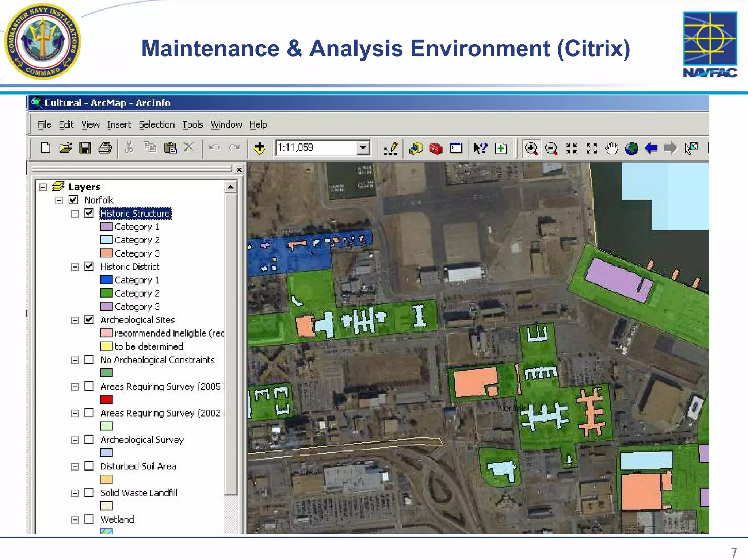Viewport: 748px width, 560px height.
Task: Open the Selection menu
Action: [x=157, y=124]
